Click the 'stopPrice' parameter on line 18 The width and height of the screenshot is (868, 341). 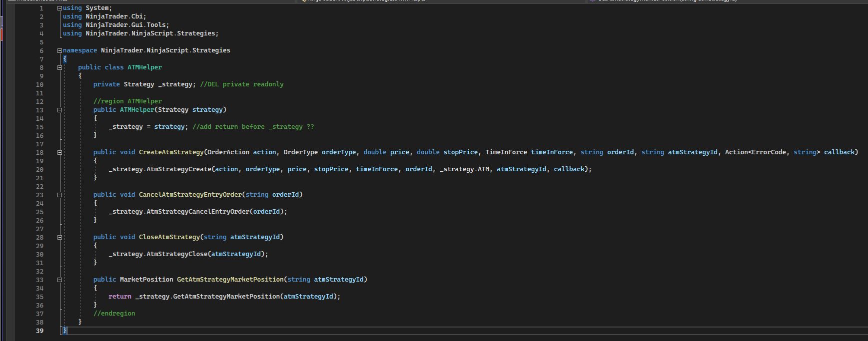click(461, 152)
